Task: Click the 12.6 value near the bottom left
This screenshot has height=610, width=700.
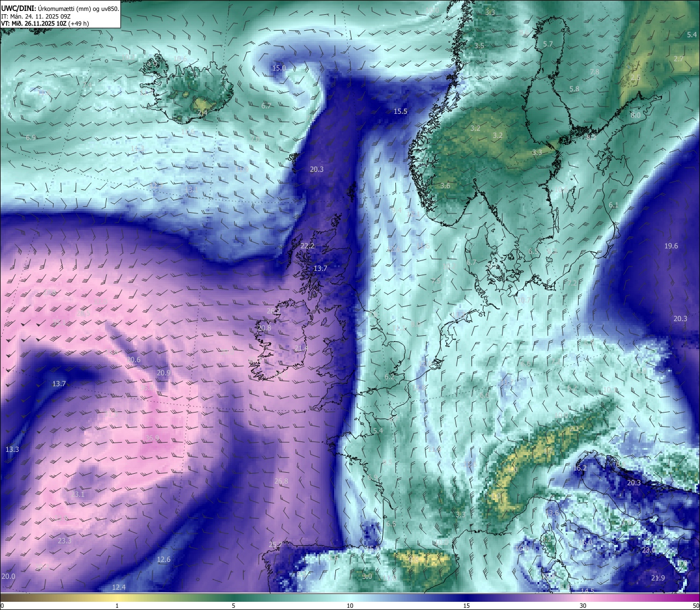Action: (164, 559)
